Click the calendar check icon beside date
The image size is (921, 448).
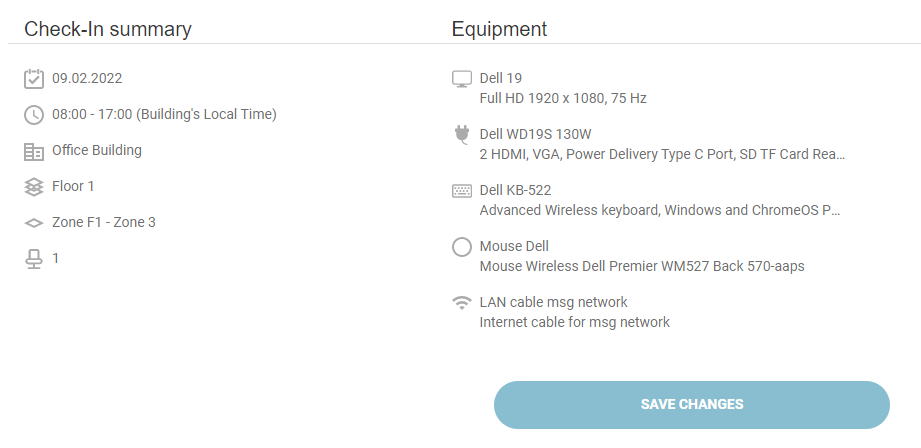pyautogui.click(x=34, y=79)
